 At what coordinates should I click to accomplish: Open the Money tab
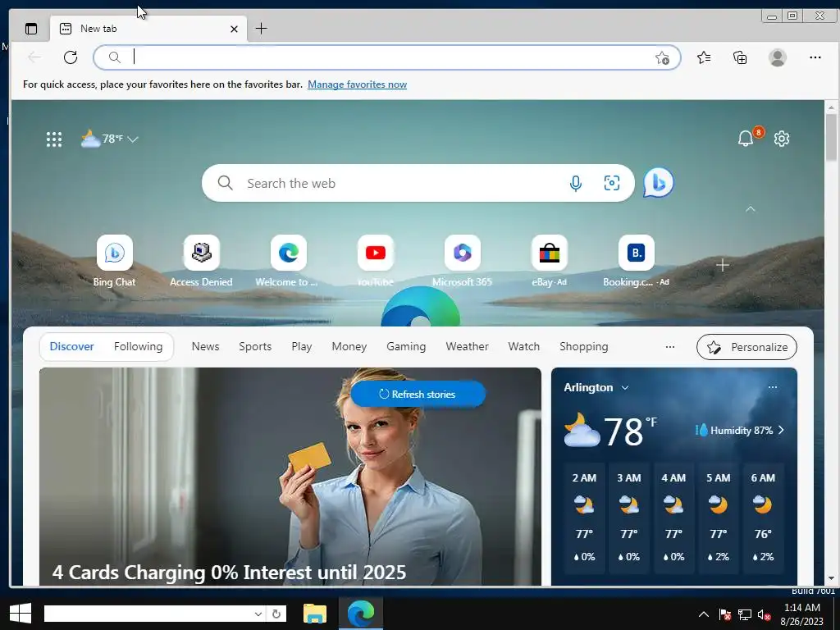click(x=349, y=347)
